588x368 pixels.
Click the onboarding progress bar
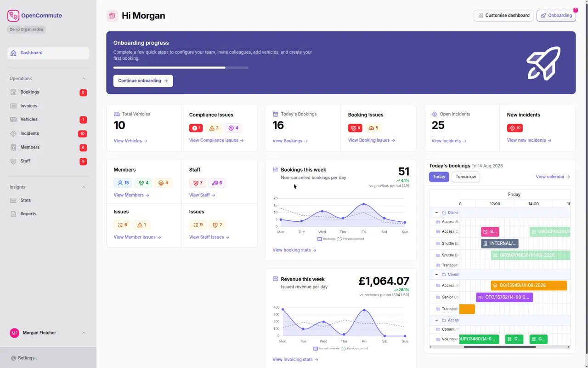pyautogui.click(x=181, y=68)
